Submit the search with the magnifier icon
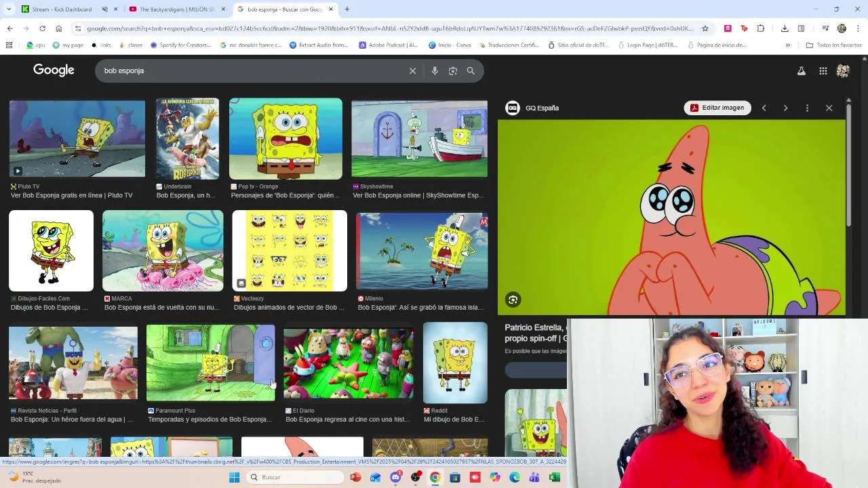 [471, 70]
